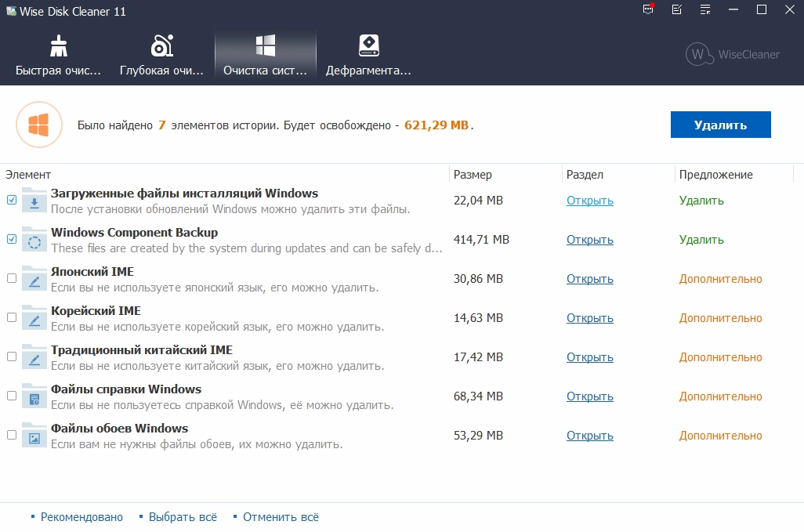Click the Windows logo summary icon
This screenshot has height=532, width=804.
click(38, 125)
